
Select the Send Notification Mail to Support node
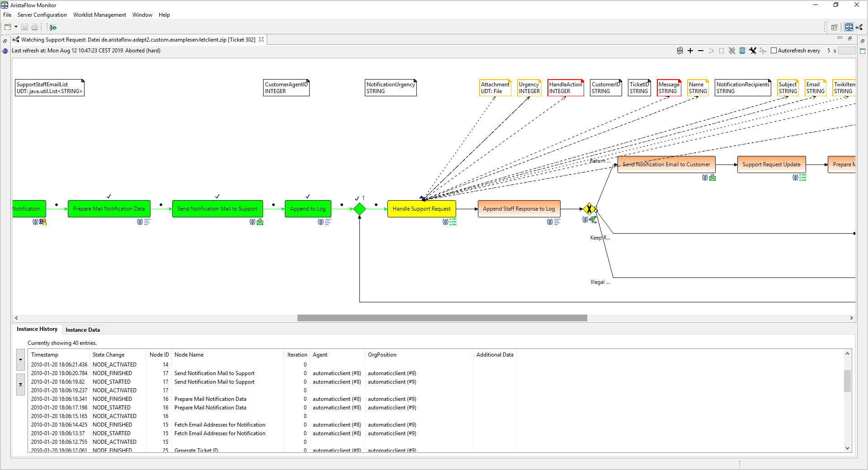217,209
